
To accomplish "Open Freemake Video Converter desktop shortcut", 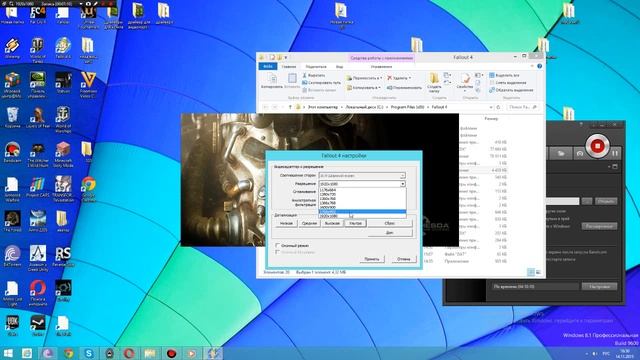I will pos(88,85).
